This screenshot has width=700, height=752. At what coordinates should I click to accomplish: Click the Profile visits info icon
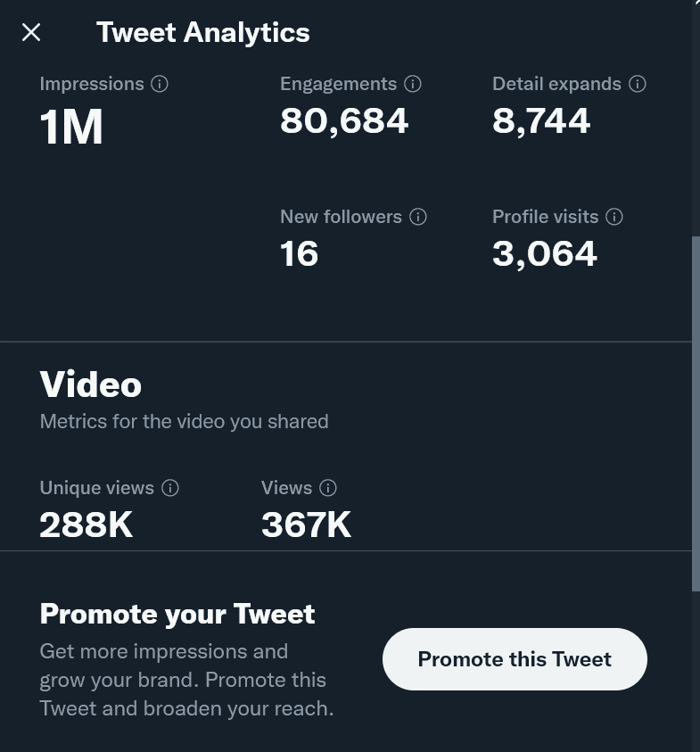click(x=614, y=217)
